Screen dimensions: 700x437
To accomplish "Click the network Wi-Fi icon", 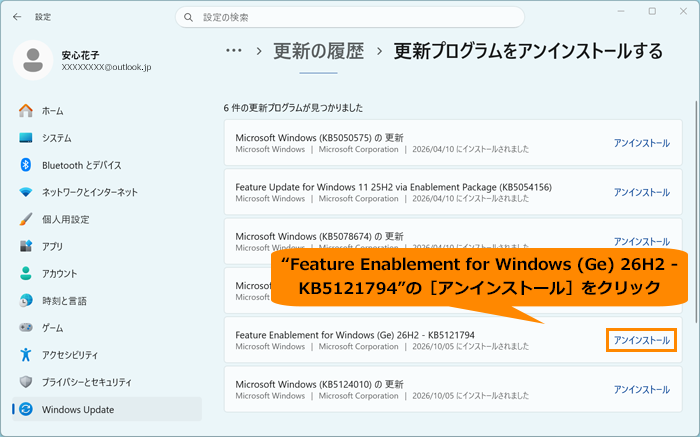I will (x=26, y=192).
